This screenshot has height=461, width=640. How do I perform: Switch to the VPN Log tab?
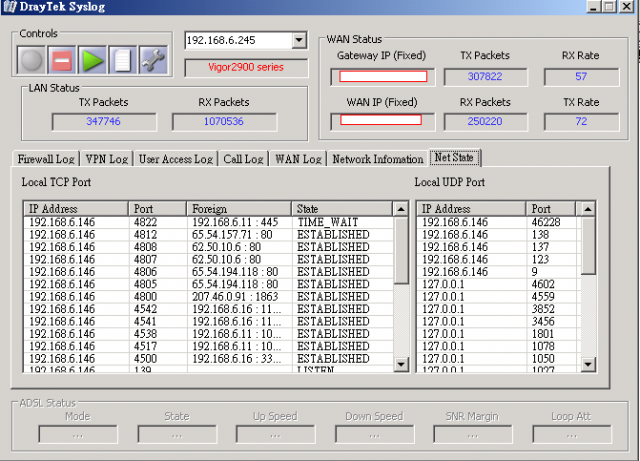pos(107,159)
